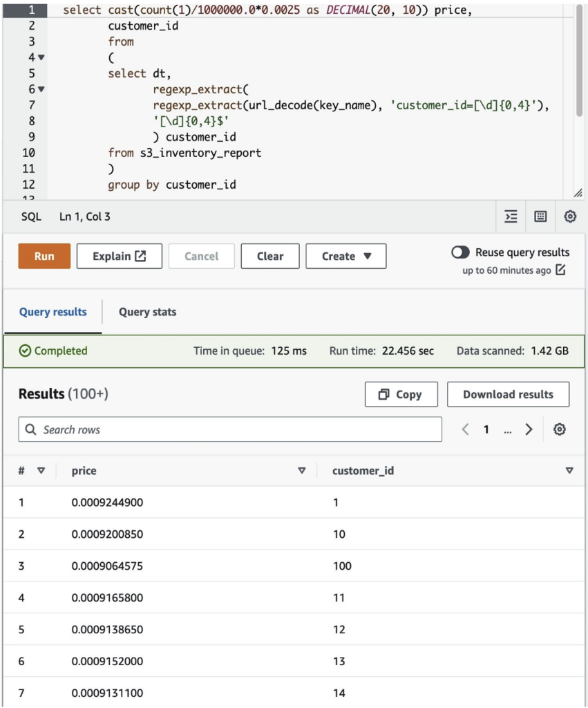
Task: Sort results by the price column
Action: (x=301, y=471)
